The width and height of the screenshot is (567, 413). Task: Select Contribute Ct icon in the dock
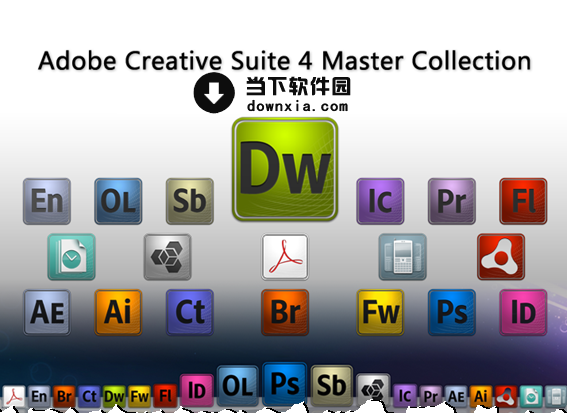89,397
